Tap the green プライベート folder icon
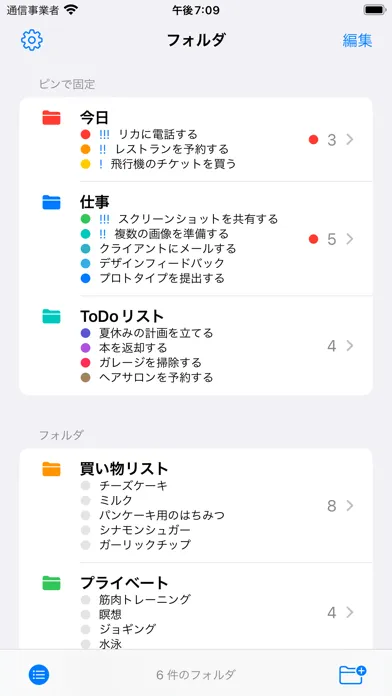 click(51, 582)
